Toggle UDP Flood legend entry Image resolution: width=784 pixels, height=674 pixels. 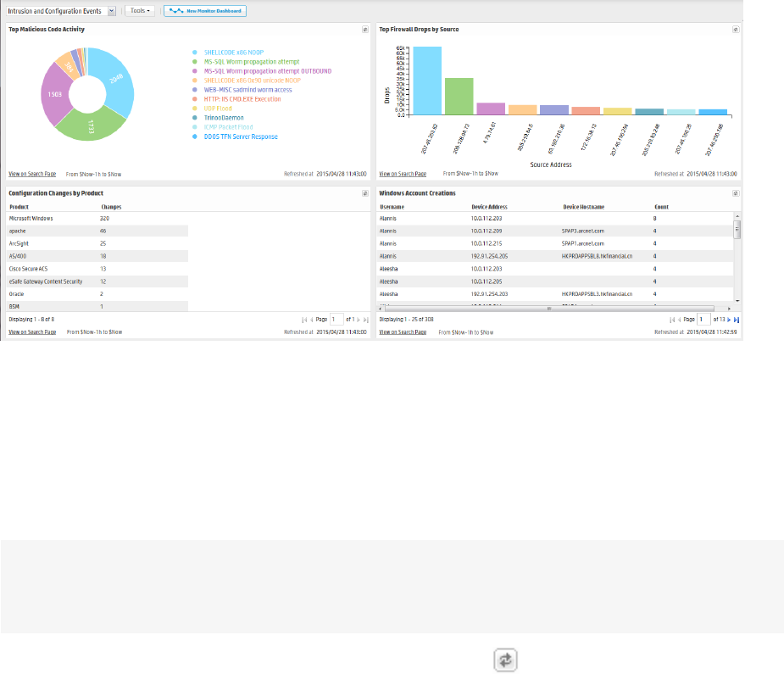click(218, 109)
